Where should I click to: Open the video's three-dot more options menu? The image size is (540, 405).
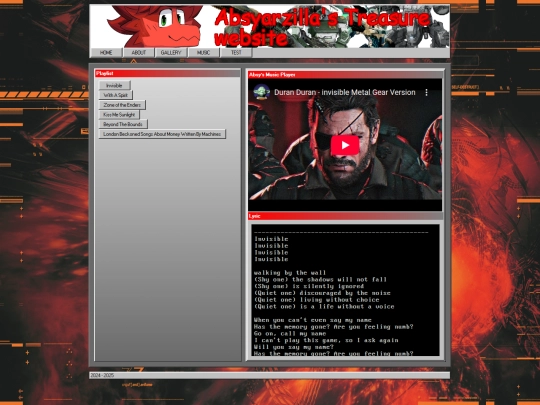[426, 92]
